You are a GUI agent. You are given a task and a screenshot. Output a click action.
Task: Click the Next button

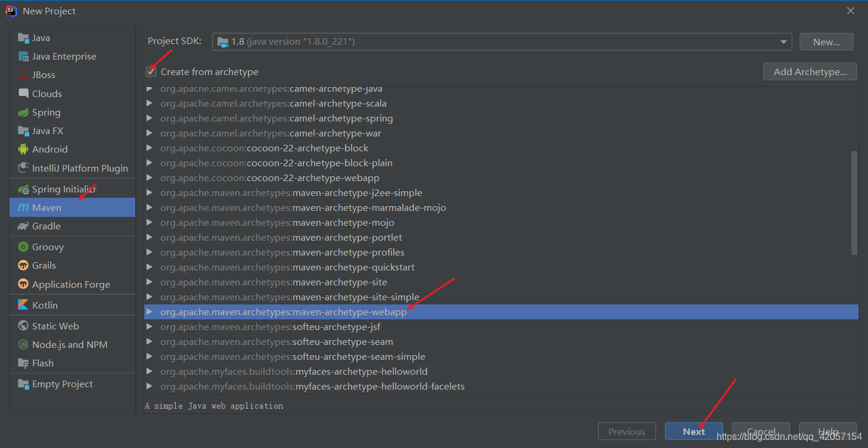click(694, 432)
